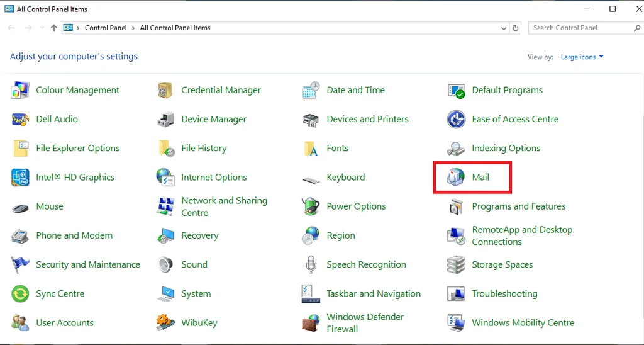Click the RemoteApp and Desktop Connections icon
Image resolution: width=644 pixels, height=345 pixels.
[456, 236]
